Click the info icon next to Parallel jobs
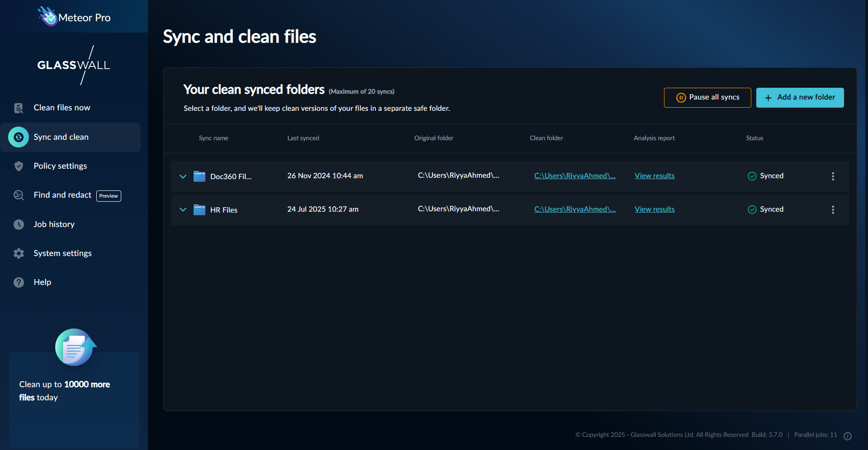This screenshot has width=868, height=450. point(848,436)
